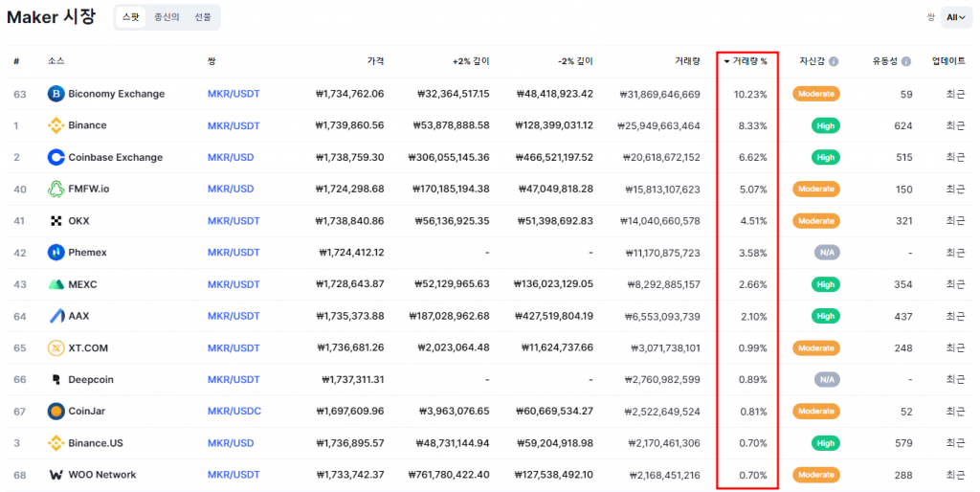Sort by 소스 column header
The height and width of the screenshot is (492, 980).
pyautogui.click(x=56, y=61)
